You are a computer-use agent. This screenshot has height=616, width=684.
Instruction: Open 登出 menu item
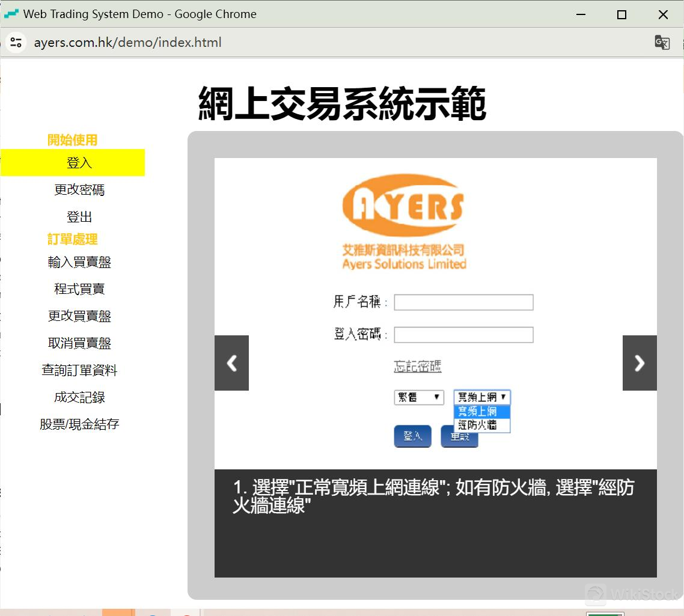(79, 217)
